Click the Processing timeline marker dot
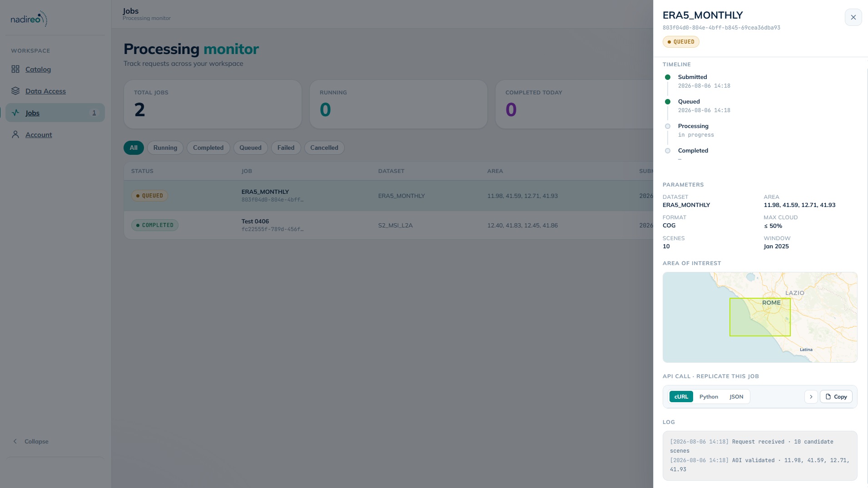868x488 pixels. tap(667, 126)
